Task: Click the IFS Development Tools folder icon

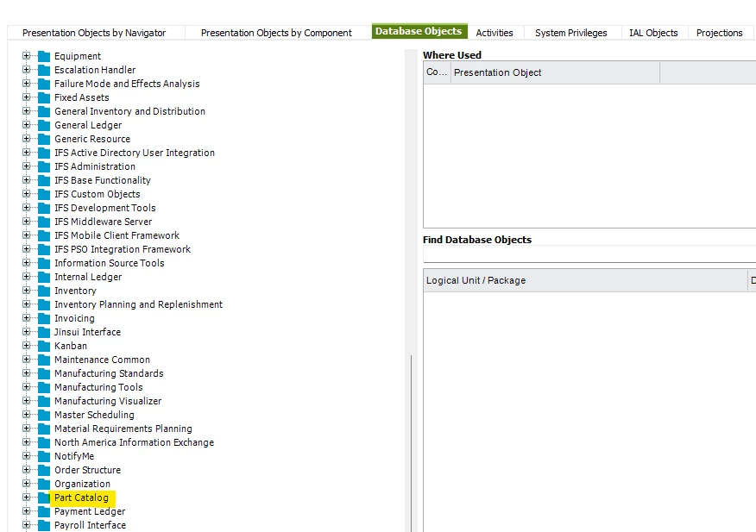Action: point(44,208)
